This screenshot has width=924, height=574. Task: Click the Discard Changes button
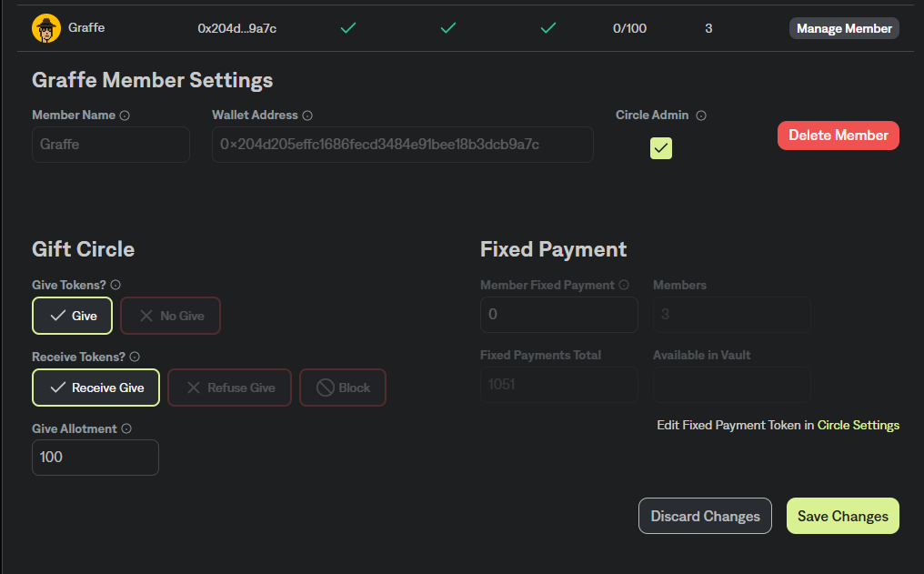(x=705, y=516)
